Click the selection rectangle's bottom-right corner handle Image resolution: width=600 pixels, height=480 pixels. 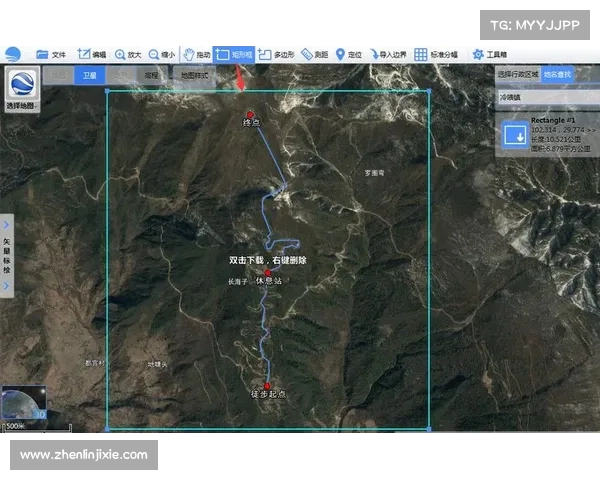tap(429, 429)
